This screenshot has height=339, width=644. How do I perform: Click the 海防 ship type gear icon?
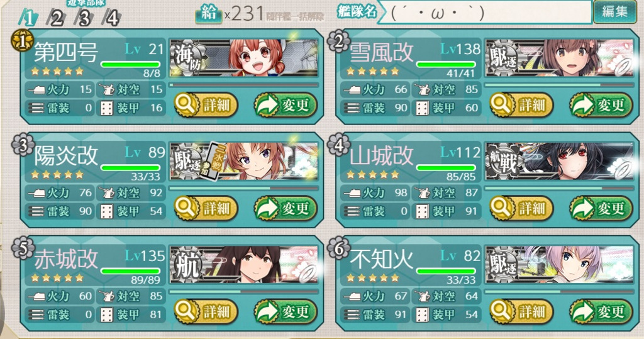click(x=188, y=58)
